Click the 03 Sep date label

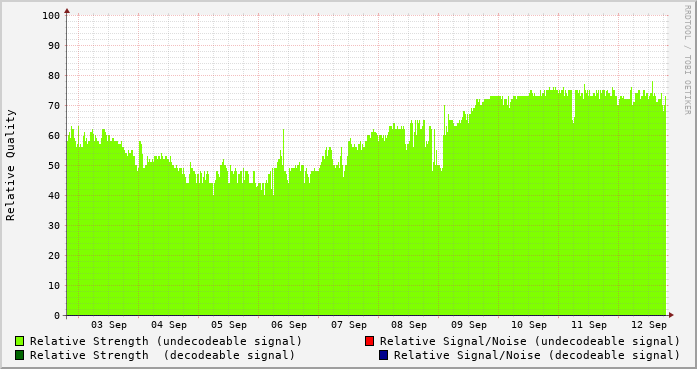109,325
